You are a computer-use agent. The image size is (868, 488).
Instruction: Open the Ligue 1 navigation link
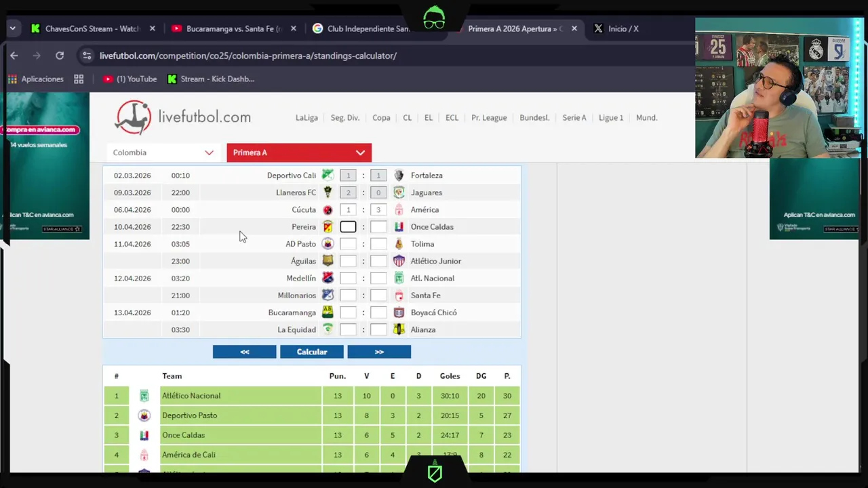click(611, 118)
